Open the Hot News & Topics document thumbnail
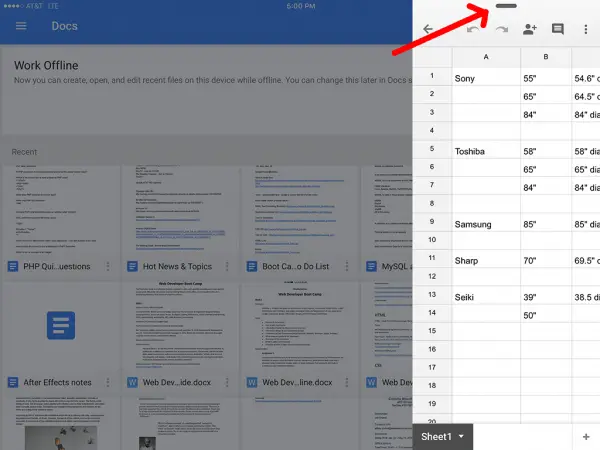 point(181,210)
